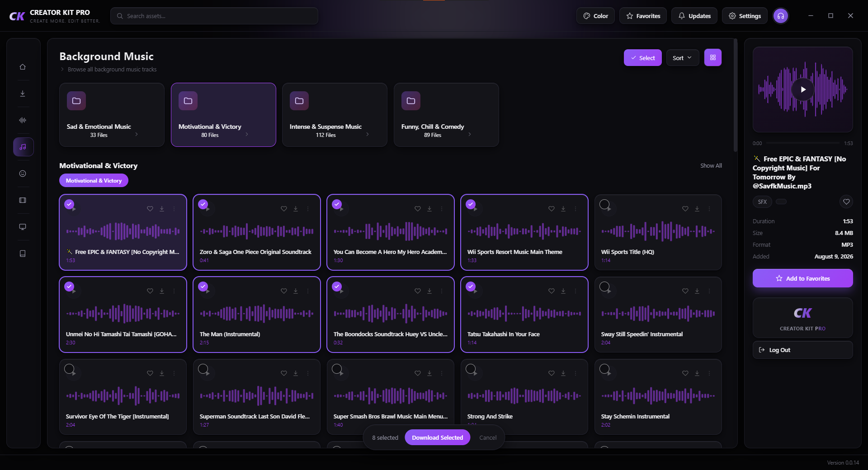Open the emoji face sidebar icon
The width and height of the screenshot is (868, 470).
point(23,174)
